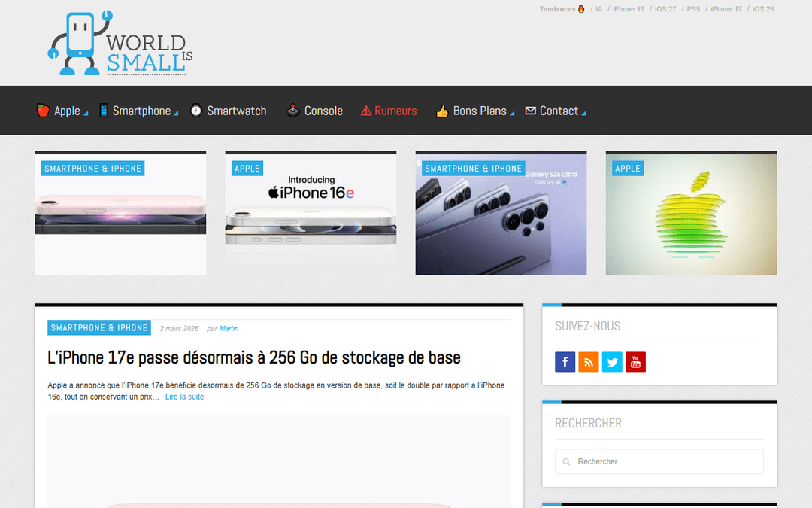Click the thumbs-up icon beside Bons Plans
This screenshot has height=508, width=812.
[442, 111]
